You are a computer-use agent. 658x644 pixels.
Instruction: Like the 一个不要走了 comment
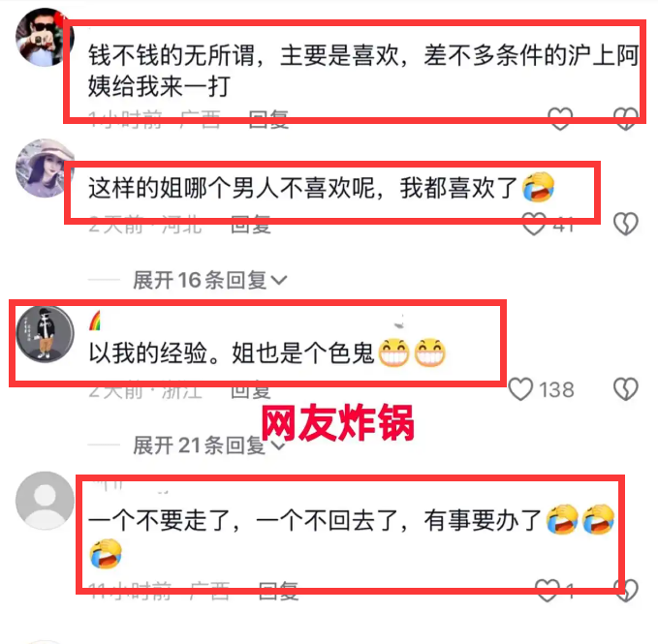point(548,591)
